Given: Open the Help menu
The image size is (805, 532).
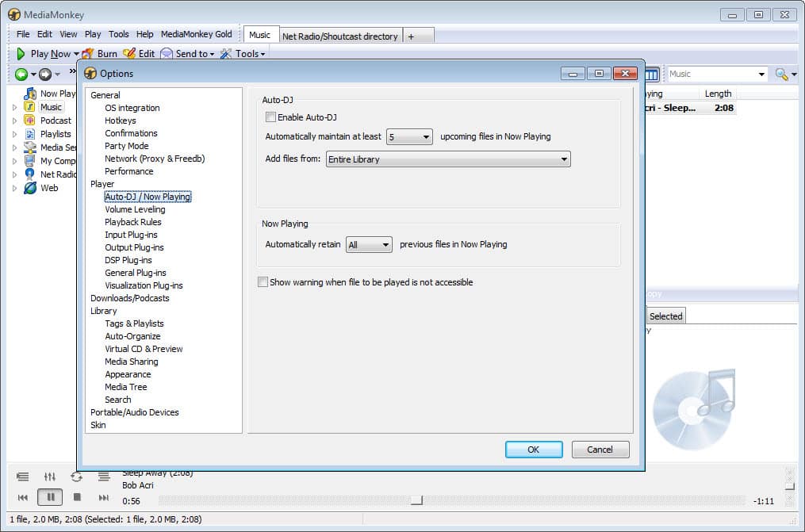Looking at the screenshot, I should (x=145, y=34).
